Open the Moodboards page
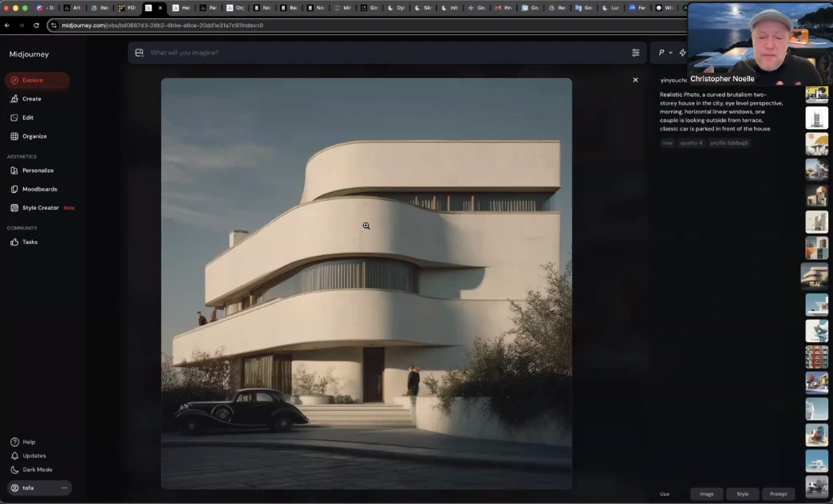 coord(39,189)
